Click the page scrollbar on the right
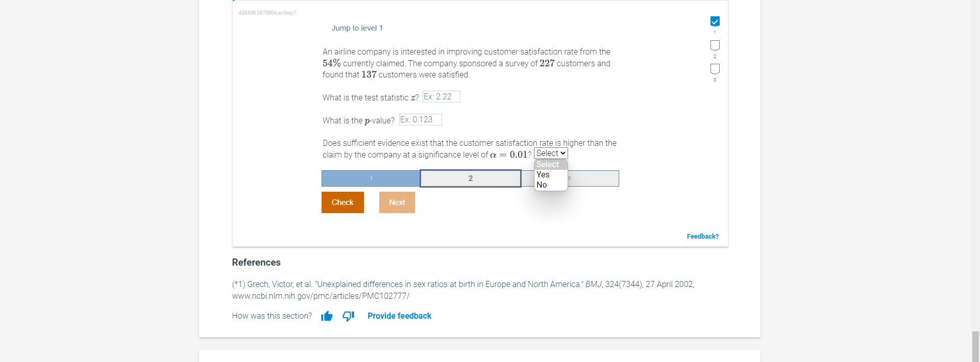Viewport: 980px width, 362px height. [x=976, y=347]
